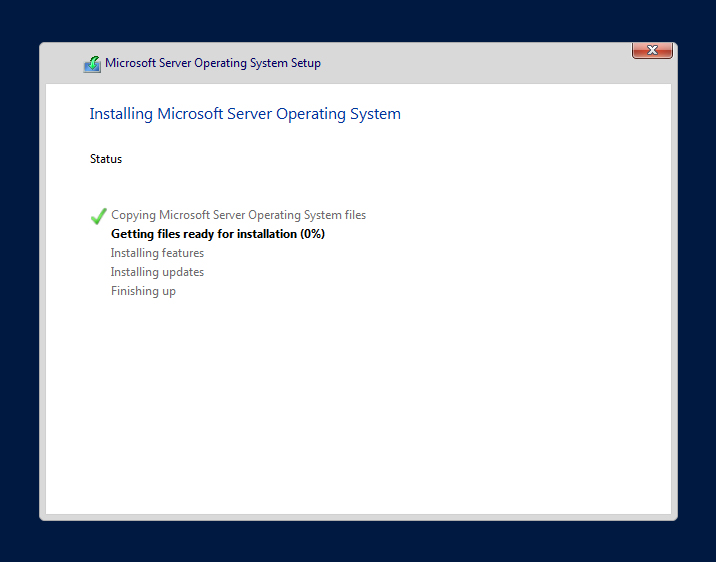Screen dimensions: 716x562
Task: Click 'Getting files ready for installation (0%)'
Action: (x=218, y=234)
